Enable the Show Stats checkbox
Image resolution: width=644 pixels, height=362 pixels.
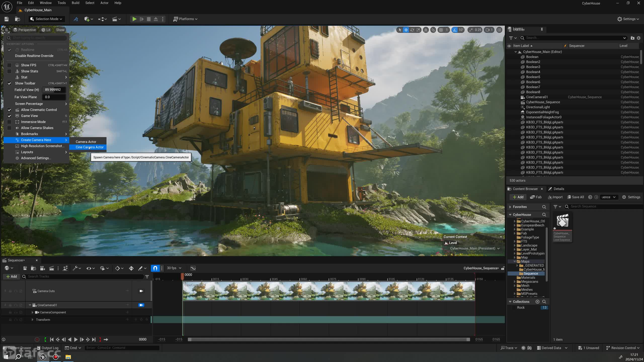[x=9, y=71]
